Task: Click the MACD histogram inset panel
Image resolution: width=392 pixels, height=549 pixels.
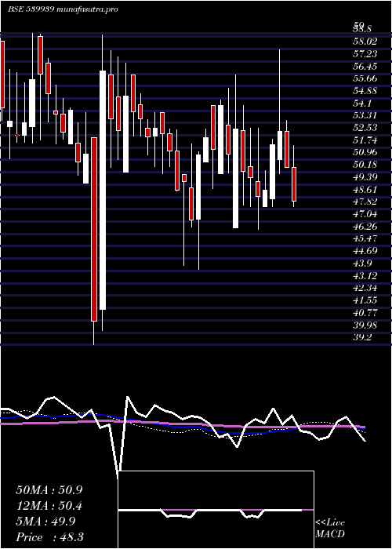Action: (216, 510)
